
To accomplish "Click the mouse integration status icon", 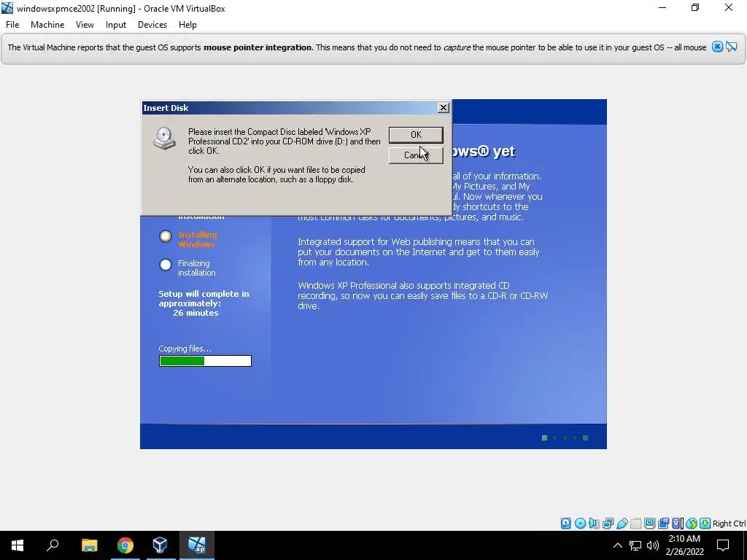I will coord(692,524).
